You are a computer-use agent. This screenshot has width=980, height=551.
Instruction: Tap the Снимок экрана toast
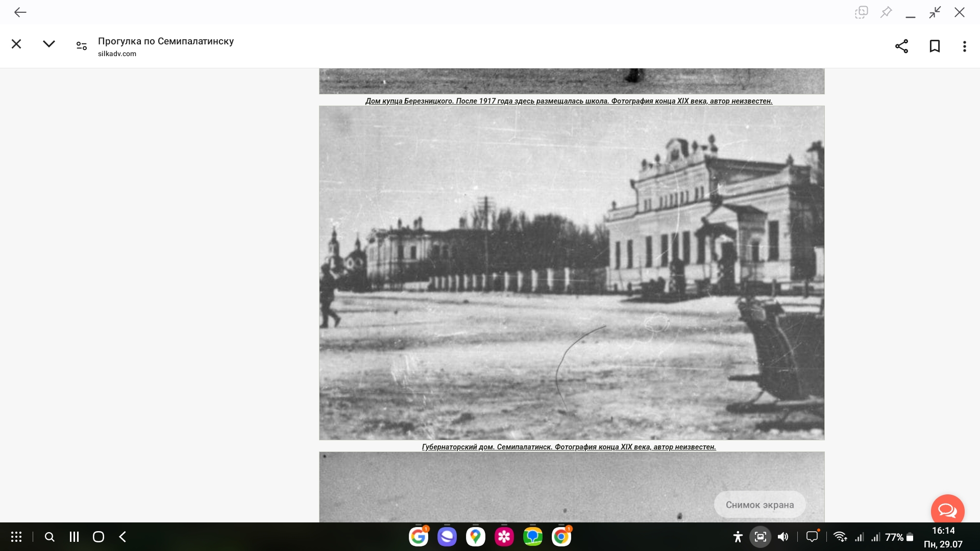[x=759, y=505]
